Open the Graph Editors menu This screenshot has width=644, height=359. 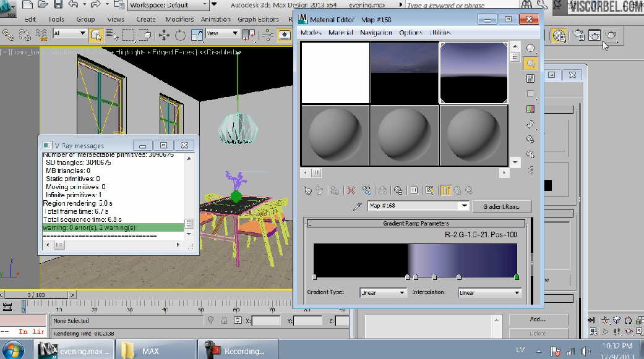[x=258, y=19]
